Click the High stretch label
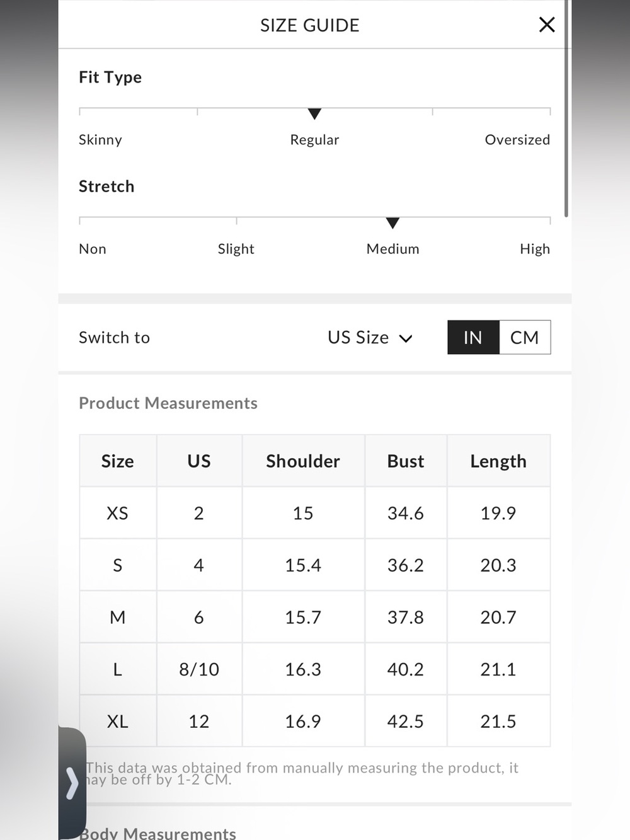The height and width of the screenshot is (840, 630). coord(535,249)
